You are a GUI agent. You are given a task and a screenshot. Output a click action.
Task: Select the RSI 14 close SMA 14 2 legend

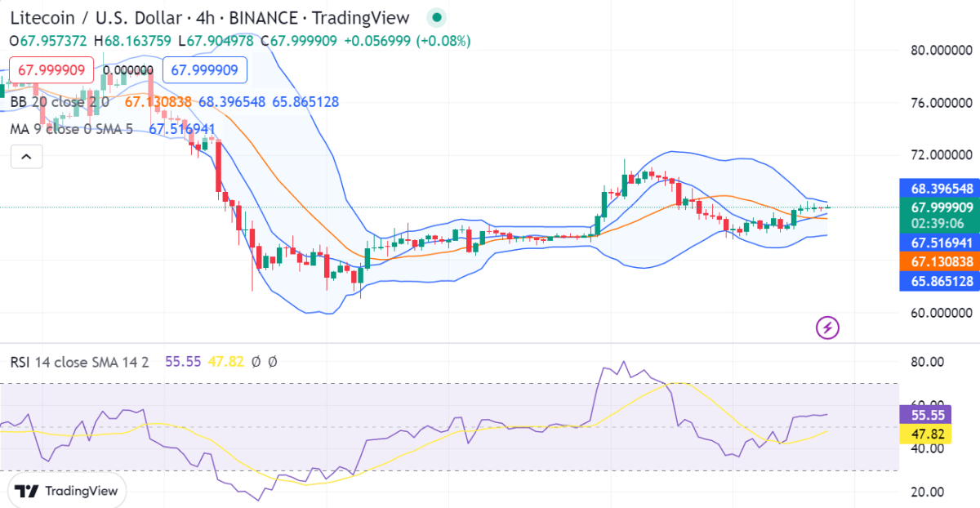tap(80, 361)
